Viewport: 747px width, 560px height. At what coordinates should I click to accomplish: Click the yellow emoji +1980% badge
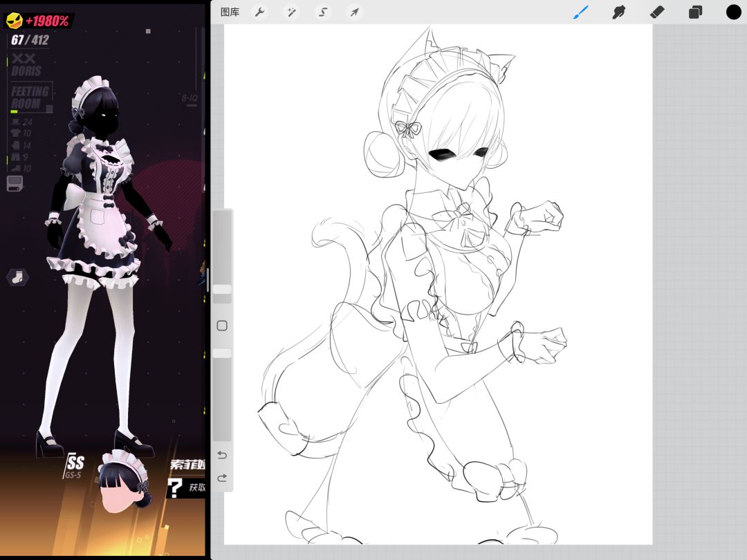pos(38,21)
